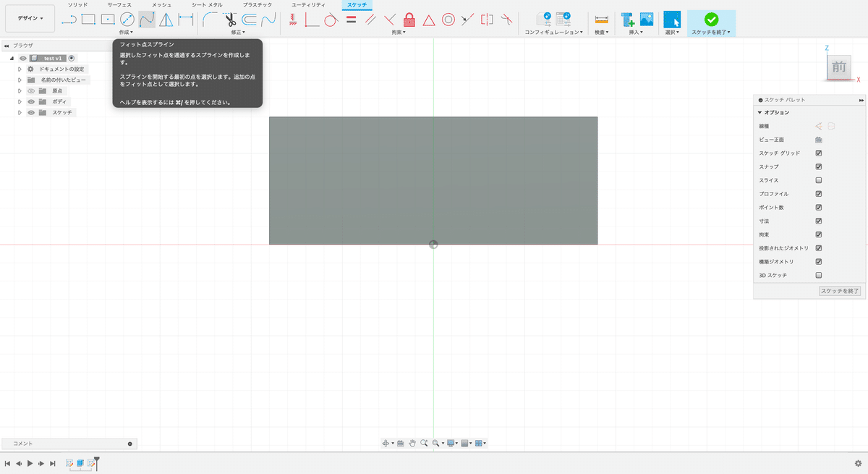
Task: Select the extrude feature in timeline
Action: [80, 463]
